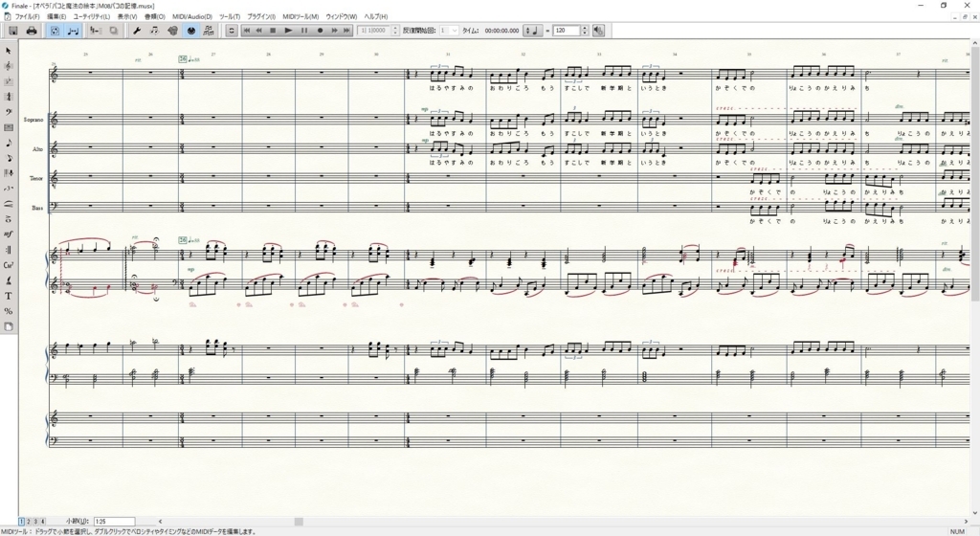Select the Measure tool

pos(8,127)
